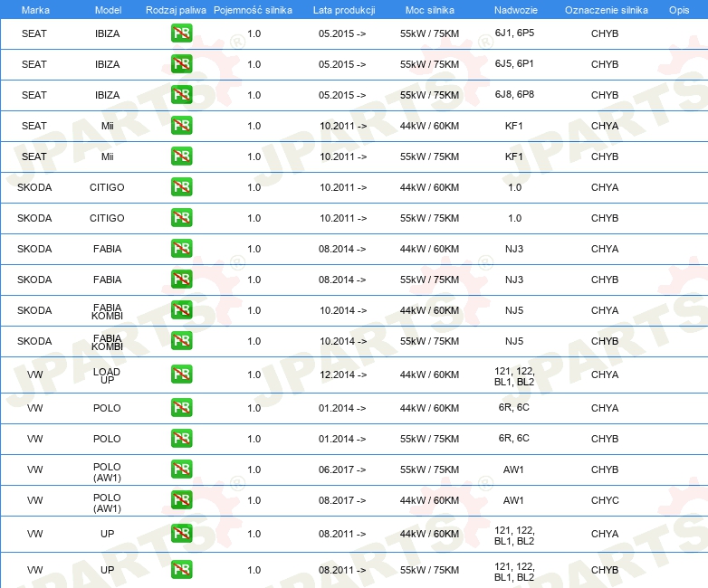Select body code cell 6J1, 6P5
This screenshot has height=588, width=708.
point(514,33)
